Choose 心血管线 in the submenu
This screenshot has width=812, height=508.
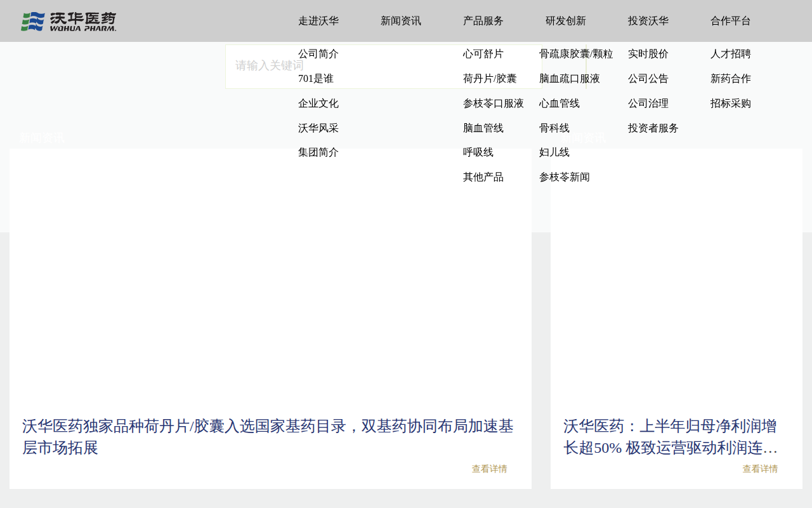[560, 104]
